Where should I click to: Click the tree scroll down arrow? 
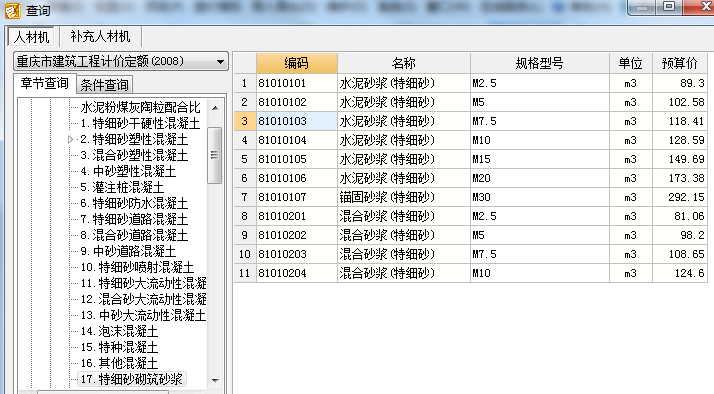pyautogui.click(x=215, y=380)
